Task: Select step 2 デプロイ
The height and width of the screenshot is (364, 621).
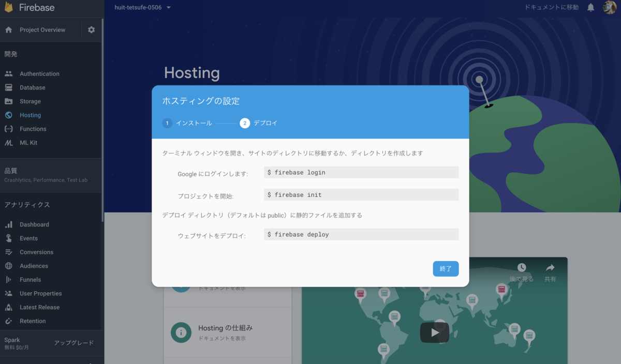Action: point(259,123)
